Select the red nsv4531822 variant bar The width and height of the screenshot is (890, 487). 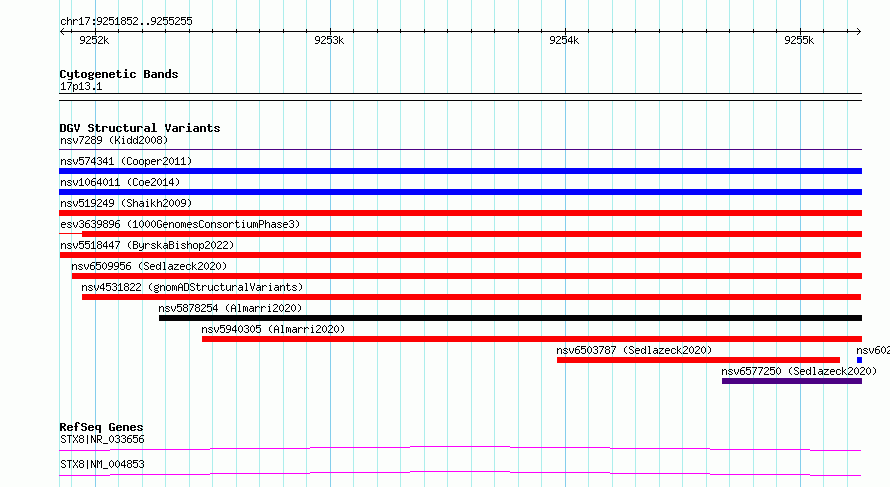[x=471, y=297]
